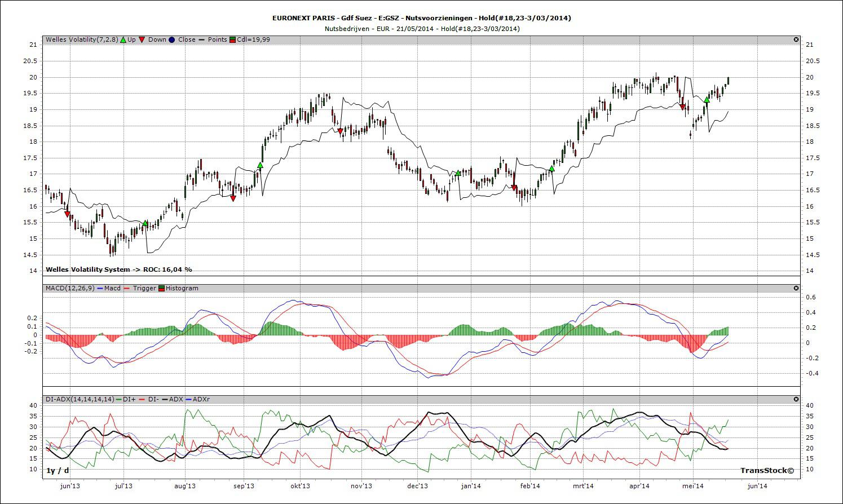
Task: Click the Points line legend marker
Action: pyautogui.click(x=202, y=40)
